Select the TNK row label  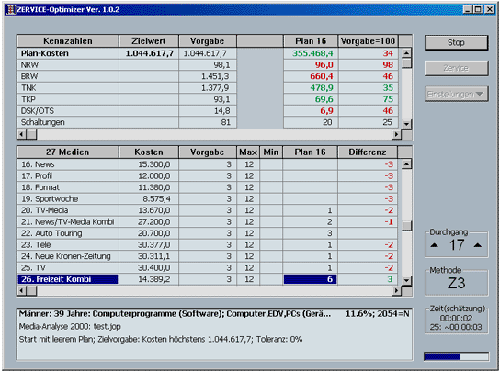click(x=28, y=88)
